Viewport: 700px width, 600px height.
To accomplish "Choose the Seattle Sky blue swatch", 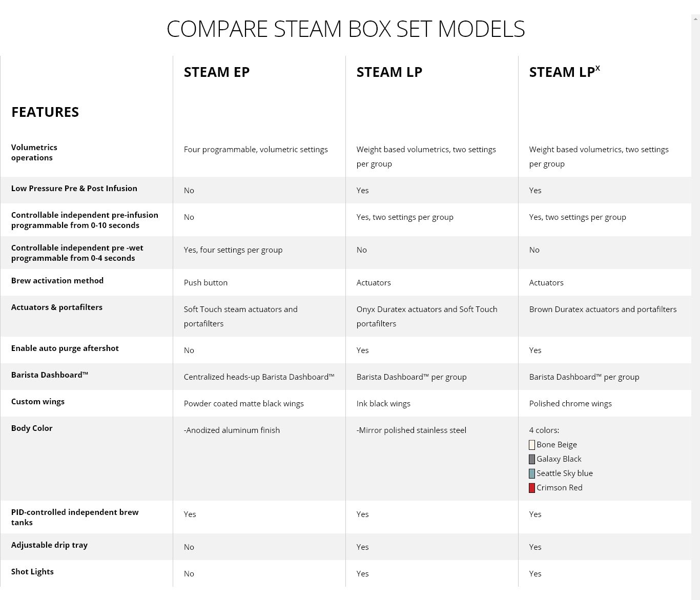I will tap(532, 473).
